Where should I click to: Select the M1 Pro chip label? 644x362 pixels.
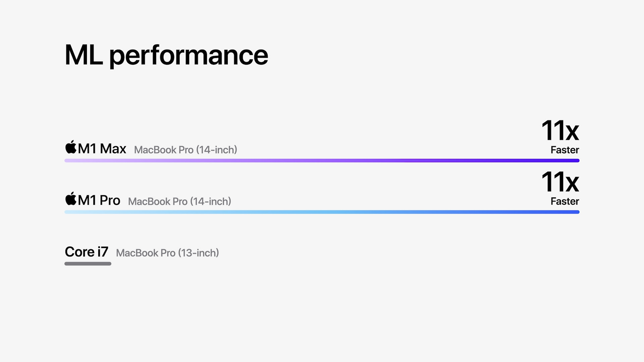(99, 200)
